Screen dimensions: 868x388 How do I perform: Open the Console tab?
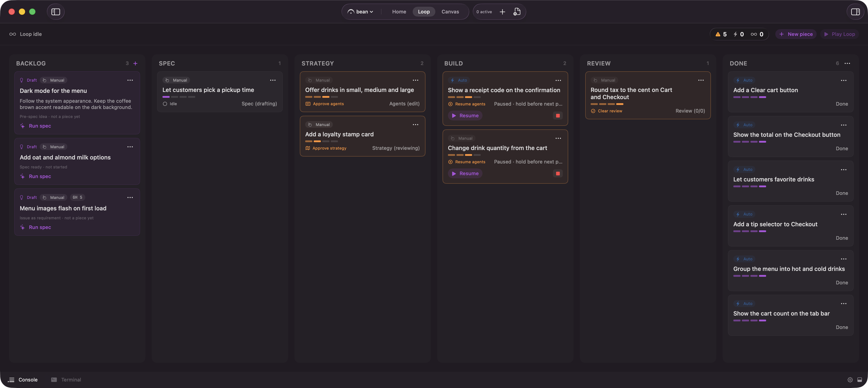point(23,380)
